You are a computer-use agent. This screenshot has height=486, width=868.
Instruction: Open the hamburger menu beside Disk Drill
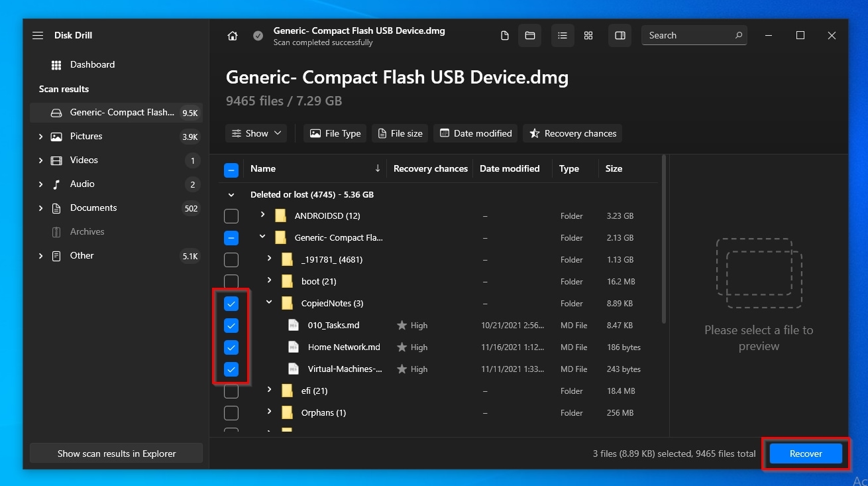click(38, 36)
